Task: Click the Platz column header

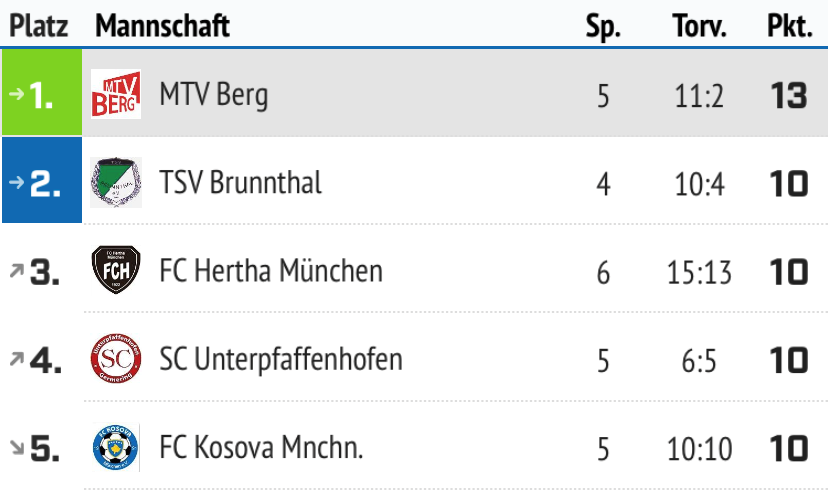Action: pos(39,27)
